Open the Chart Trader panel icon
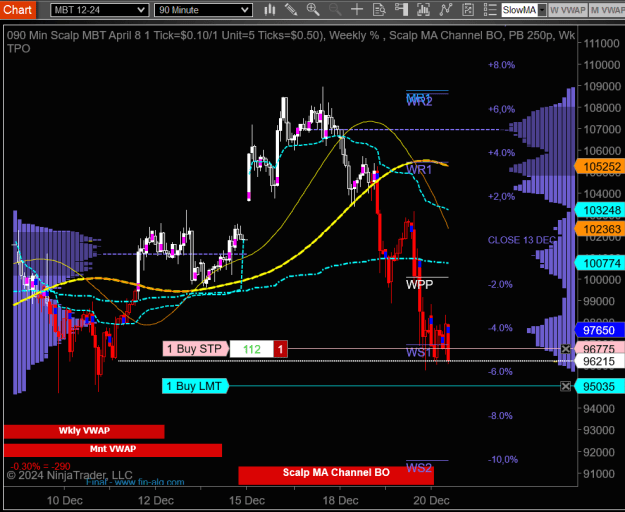625x512 pixels. tap(401, 10)
